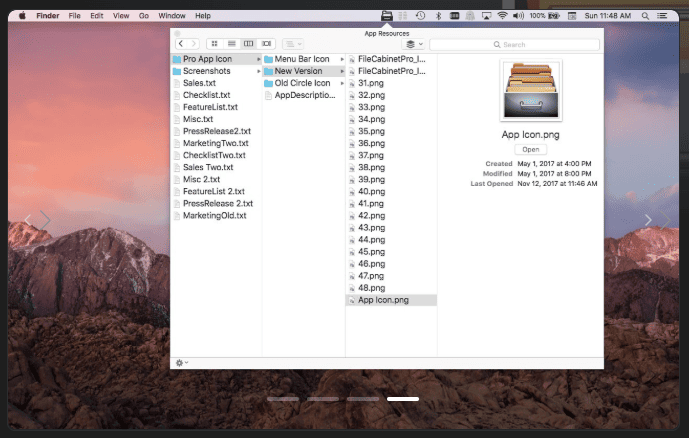Viewport: 689px width, 438px height.
Task: Open the Window menu
Action: coord(172,16)
